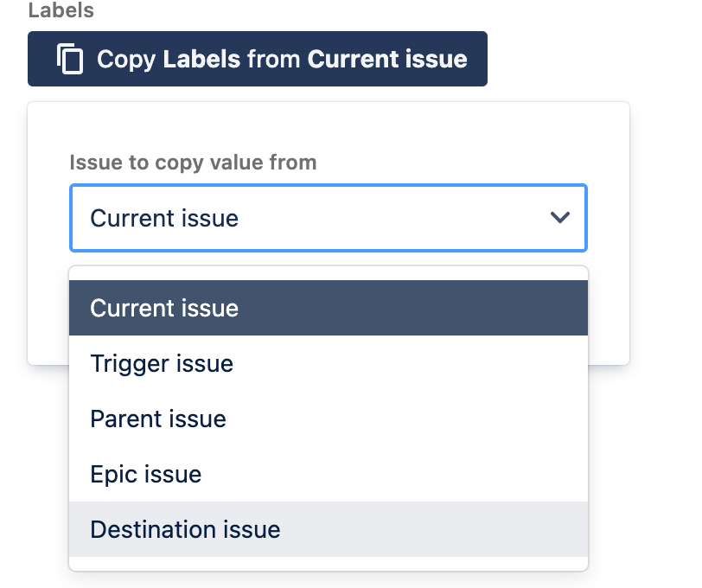The width and height of the screenshot is (702, 588).
Task: Choose the Destination issue option
Action: click(329, 529)
